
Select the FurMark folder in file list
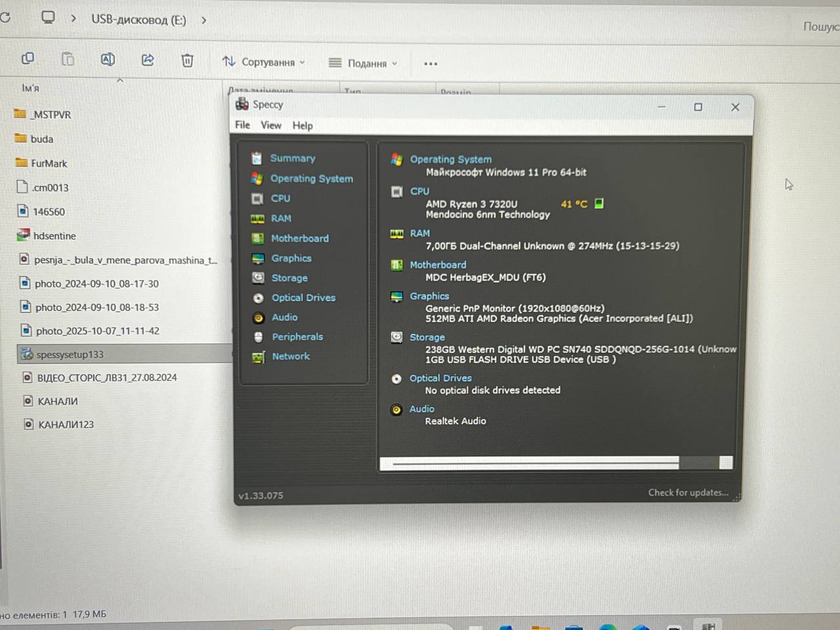[x=49, y=163]
